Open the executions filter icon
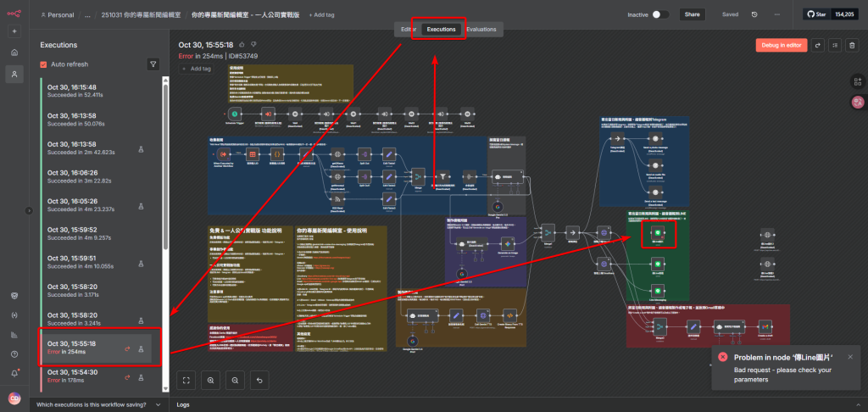 pyautogui.click(x=153, y=64)
